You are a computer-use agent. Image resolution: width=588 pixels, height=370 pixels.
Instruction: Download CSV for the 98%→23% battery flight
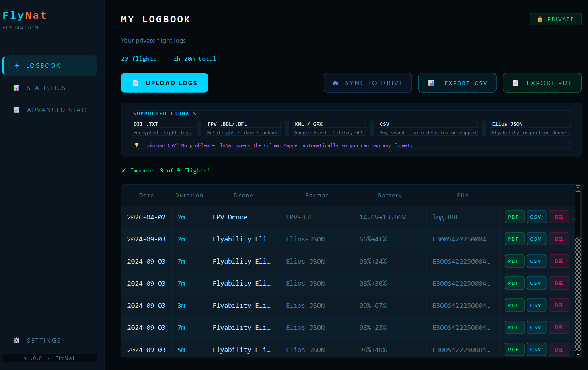537,327
